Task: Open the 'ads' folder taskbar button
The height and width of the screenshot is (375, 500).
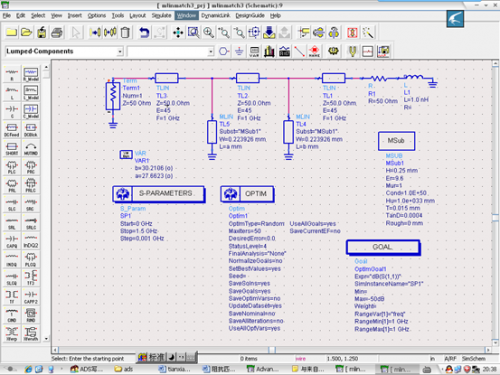Action: [x=124, y=369]
